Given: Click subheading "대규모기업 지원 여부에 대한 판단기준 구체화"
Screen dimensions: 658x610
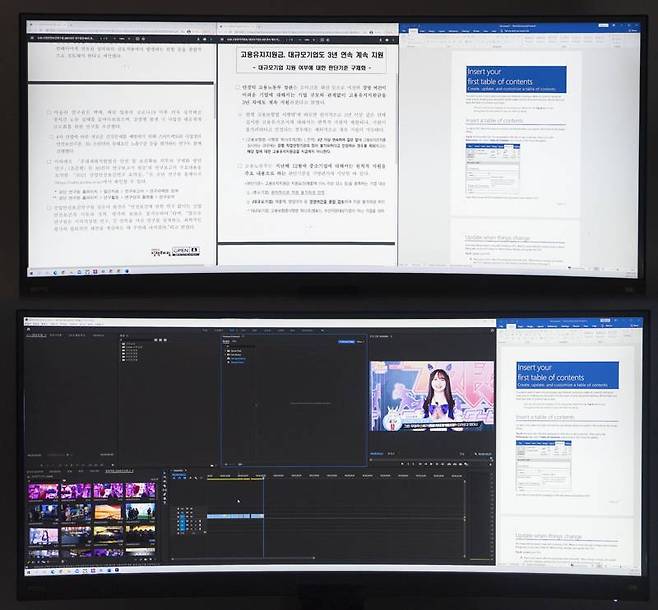Looking at the screenshot, I should coord(312,67).
